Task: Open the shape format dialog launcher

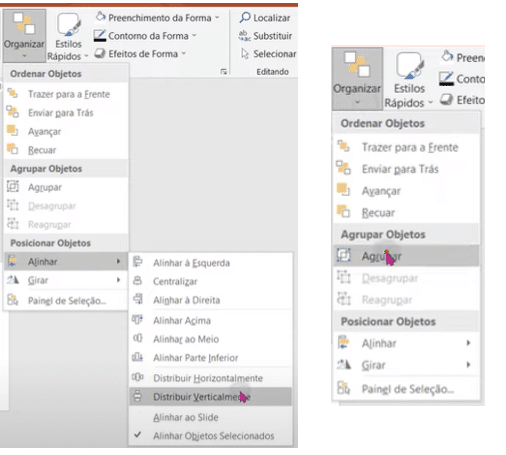Action: pyautogui.click(x=224, y=71)
